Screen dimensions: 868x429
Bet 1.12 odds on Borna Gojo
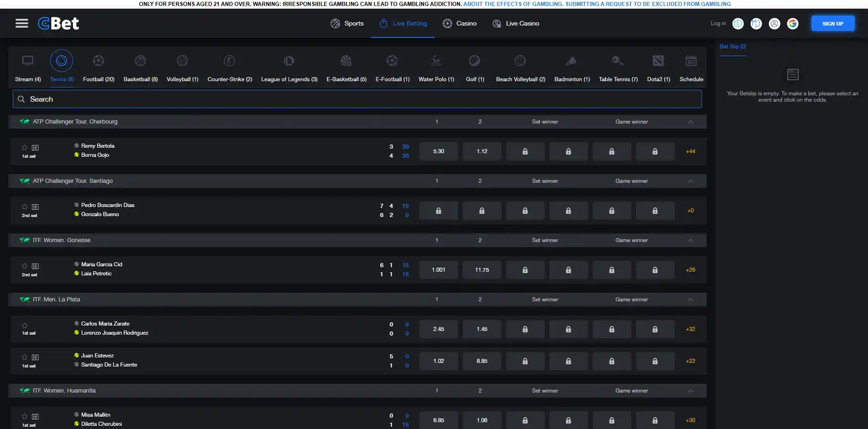(482, 151)
